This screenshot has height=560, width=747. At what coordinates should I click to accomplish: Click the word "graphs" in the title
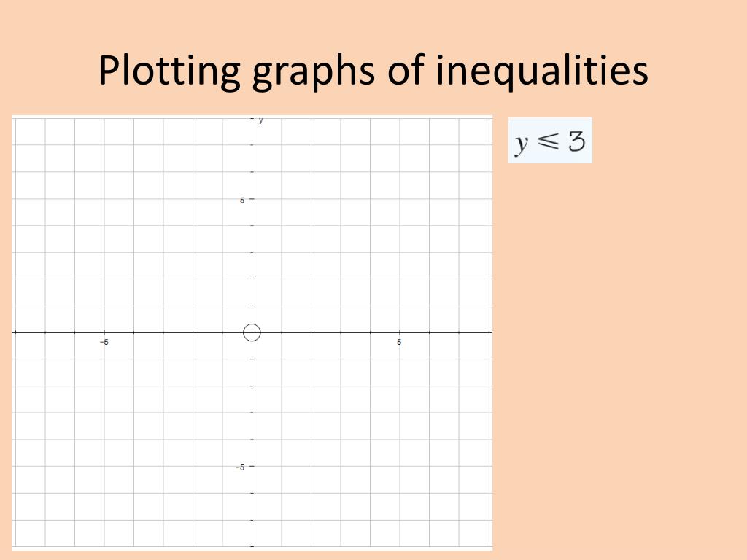click(x=314, y=72)
